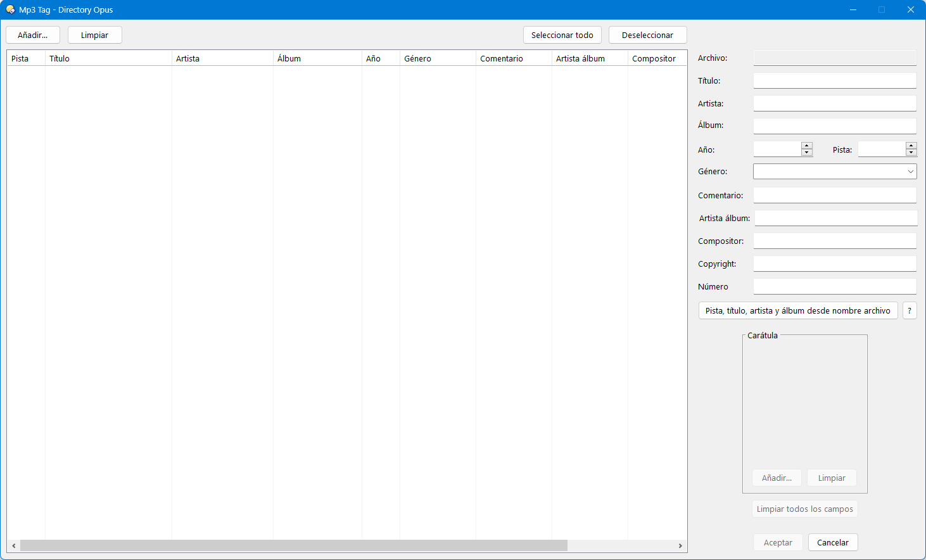Viewport: 926px width, 560px height.
Task: Sort the list by Título column header
Action: click(108, 58)
